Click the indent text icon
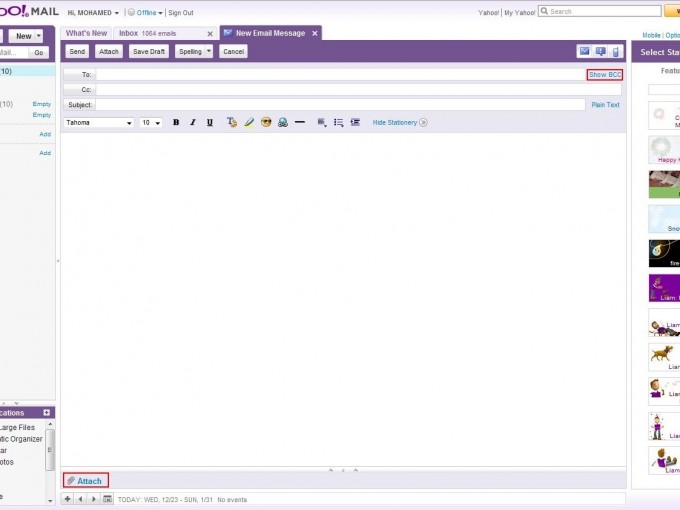 click(x=355, y=123)
